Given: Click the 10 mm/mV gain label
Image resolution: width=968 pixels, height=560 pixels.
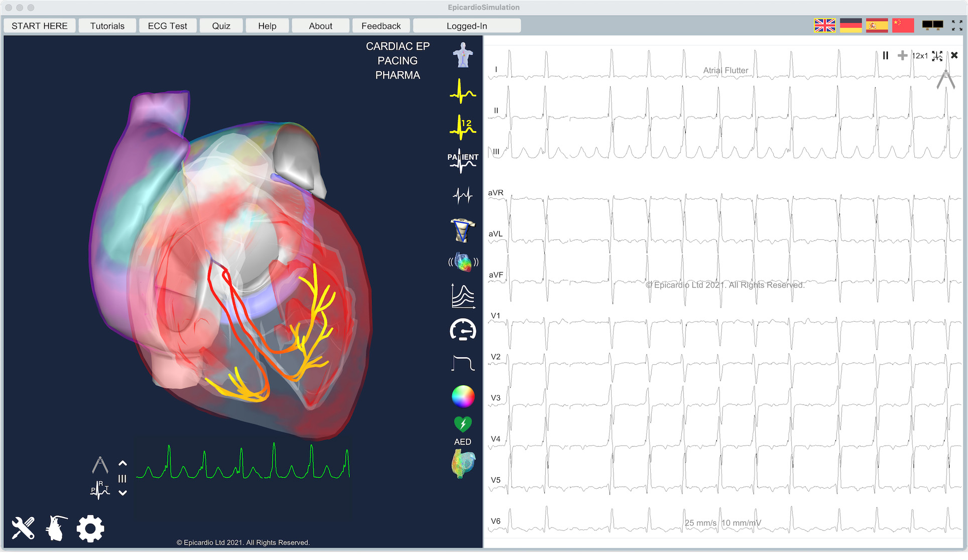Looking at the screenshot, I should [741, 523].
